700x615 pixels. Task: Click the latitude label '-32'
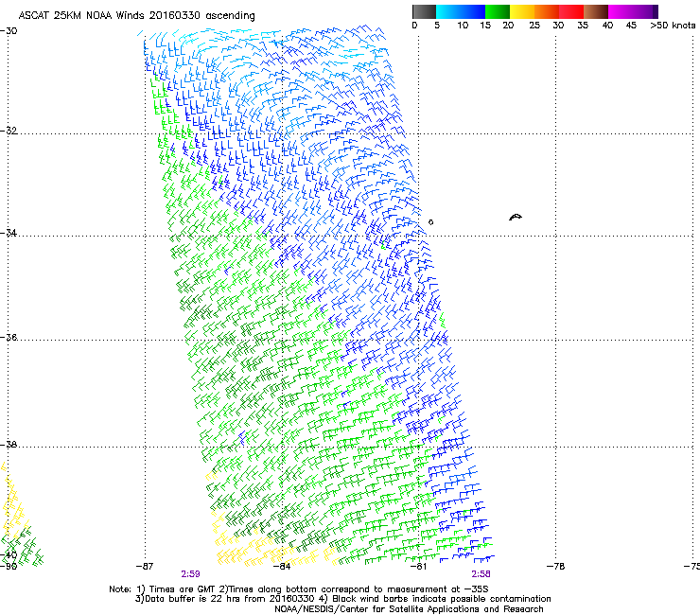tap(9, 131)
